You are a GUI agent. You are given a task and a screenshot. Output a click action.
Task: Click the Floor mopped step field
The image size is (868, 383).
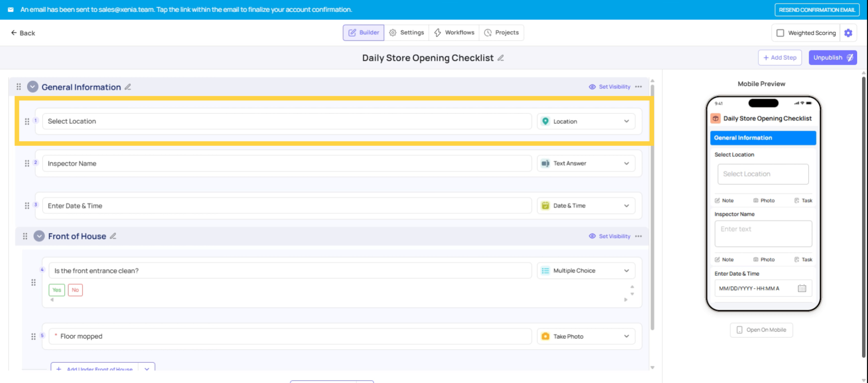[x=290, y=336]
